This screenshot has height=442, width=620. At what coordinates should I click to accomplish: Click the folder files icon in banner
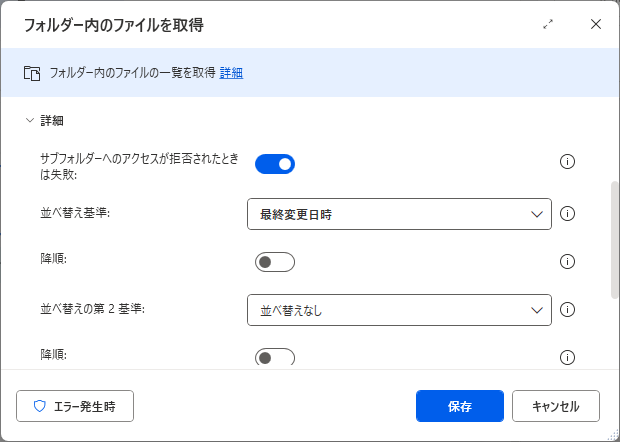point(32,74)
